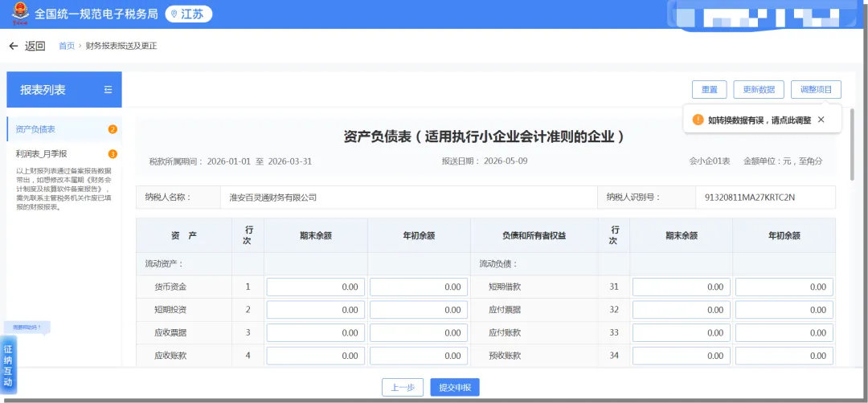Open 调整项目 to adjust items
868x403 pixels.
pyautogui.click(x=816, y=90)
